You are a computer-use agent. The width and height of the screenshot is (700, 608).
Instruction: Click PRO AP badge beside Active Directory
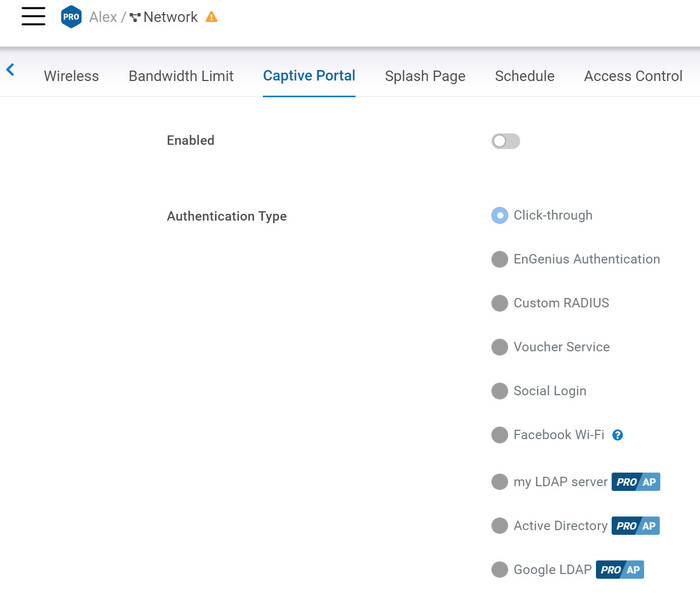(636, 526)
